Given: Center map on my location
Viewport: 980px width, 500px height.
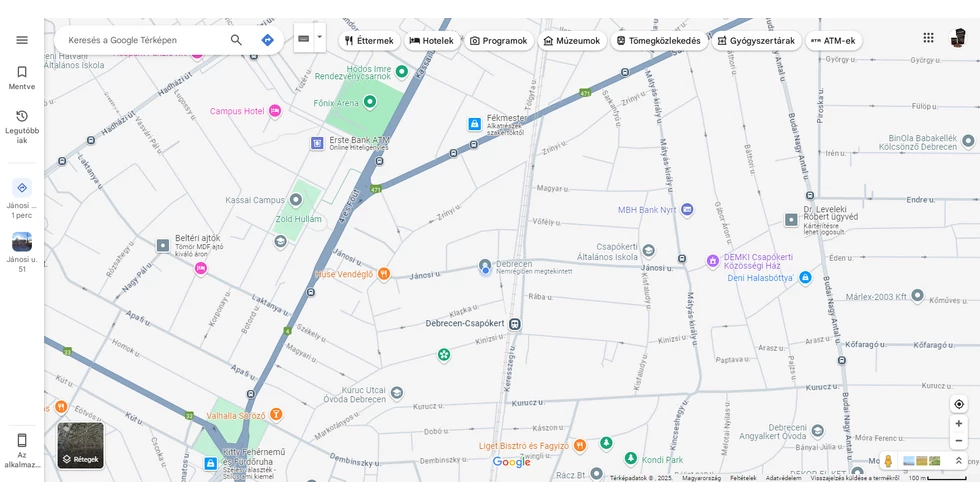Looking at the screenshot, I should point(959,404).
